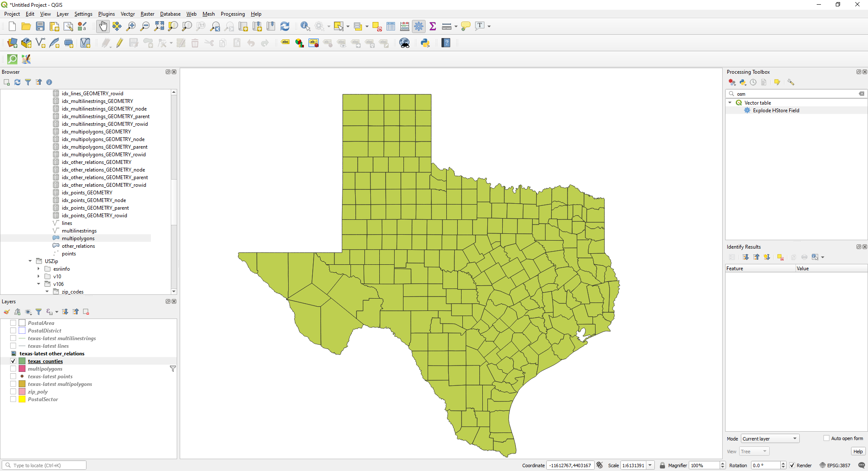Open the layer labeling abc options

(x=285, y=43)
